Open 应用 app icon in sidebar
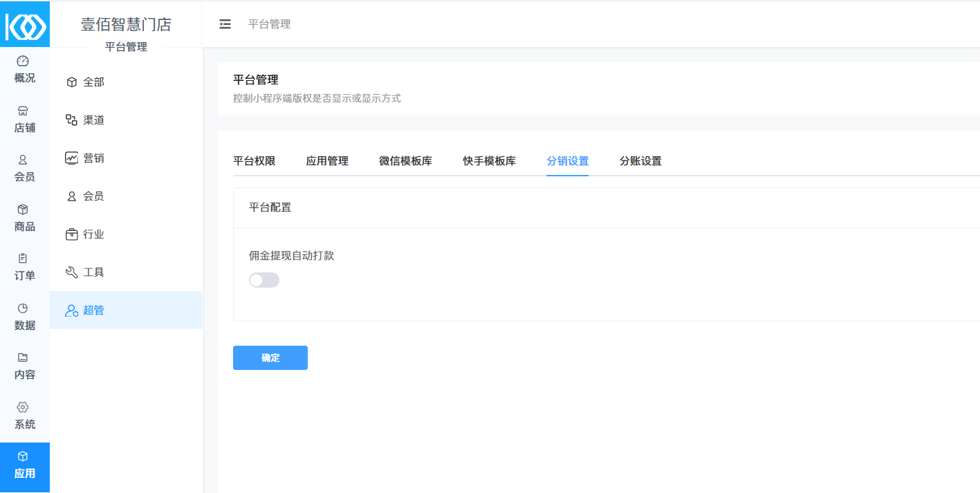980x493 pixels. click(24, 466)
